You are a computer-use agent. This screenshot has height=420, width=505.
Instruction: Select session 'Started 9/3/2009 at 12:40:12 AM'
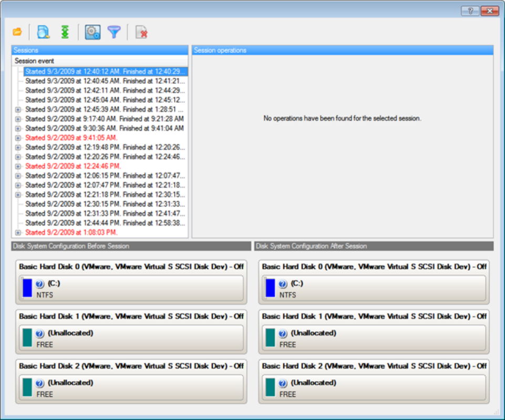(x=105, y=71)
